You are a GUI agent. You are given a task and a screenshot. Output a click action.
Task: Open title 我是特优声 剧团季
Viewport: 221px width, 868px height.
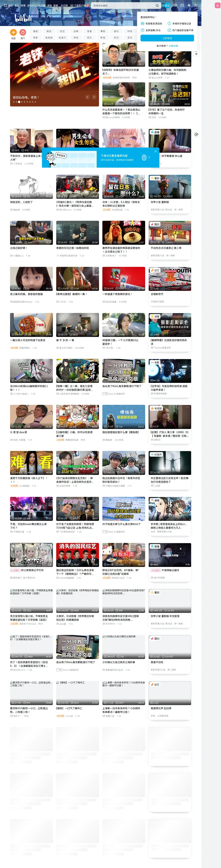161,708
